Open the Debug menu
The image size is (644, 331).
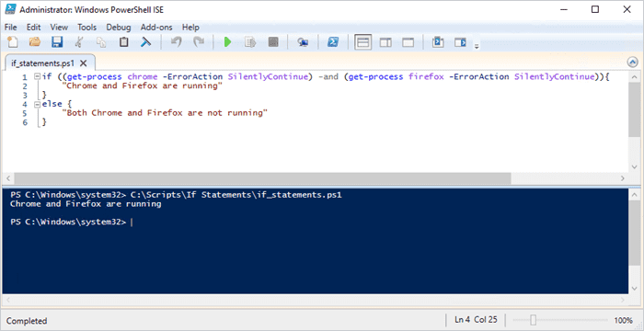point(119,28)
